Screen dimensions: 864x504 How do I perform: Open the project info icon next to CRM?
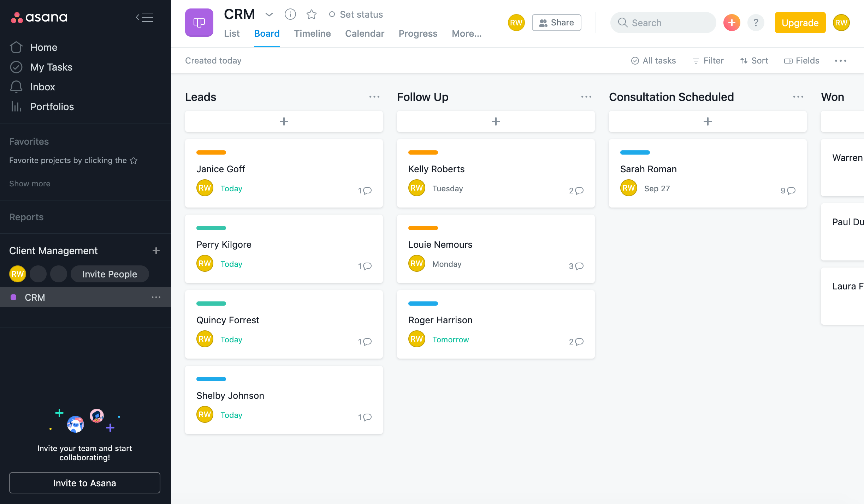(290, 14)
